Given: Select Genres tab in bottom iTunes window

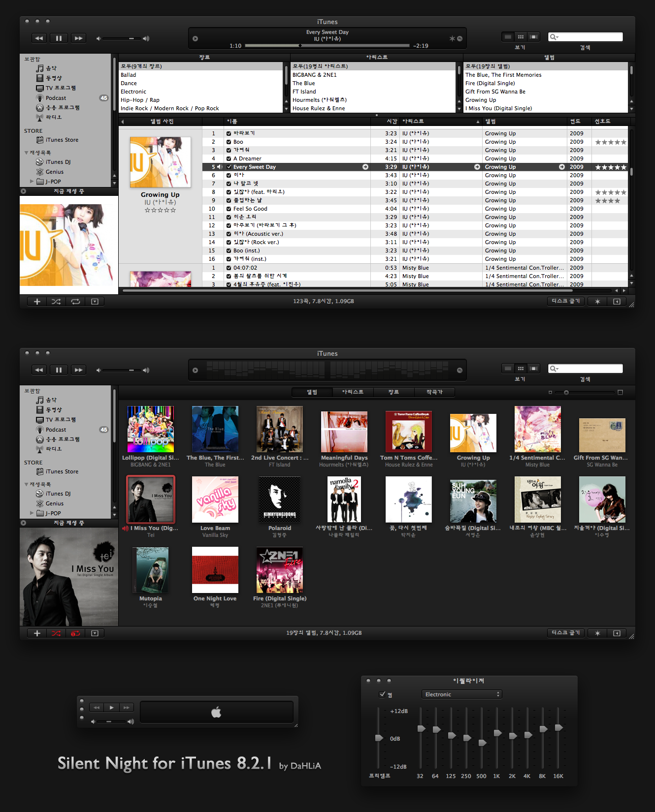Looking at the screenshot, I should click(393, 392).
